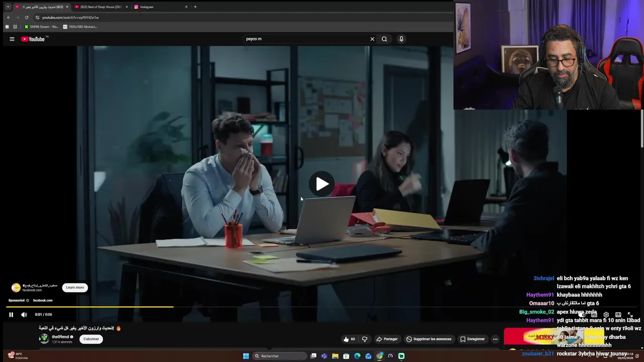
Task: Click Supprimer les annonces button
Action: (429, 339)
